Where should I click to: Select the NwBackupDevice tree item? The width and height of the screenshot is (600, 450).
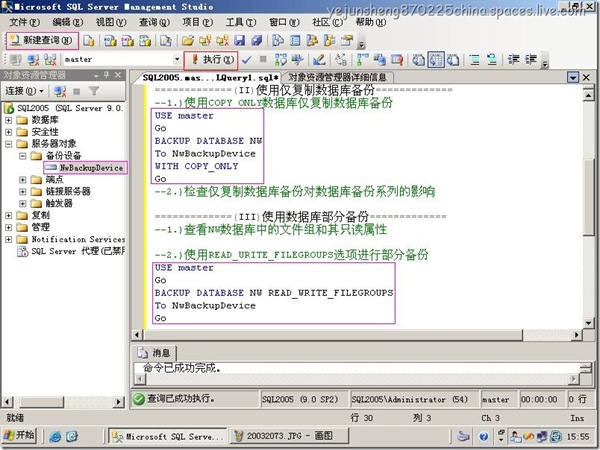[x=85, y=168]
